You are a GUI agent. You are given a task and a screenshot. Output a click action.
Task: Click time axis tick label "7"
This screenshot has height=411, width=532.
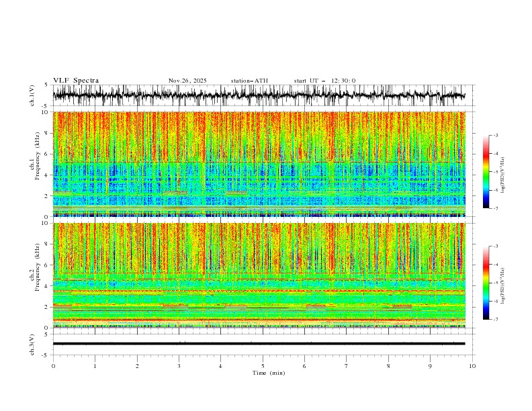coord(347,366)
